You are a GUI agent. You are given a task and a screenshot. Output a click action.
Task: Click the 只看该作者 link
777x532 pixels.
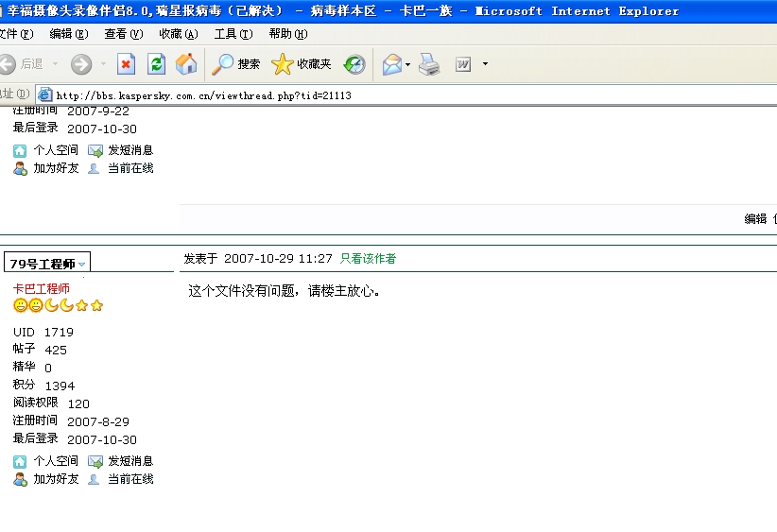369,259
